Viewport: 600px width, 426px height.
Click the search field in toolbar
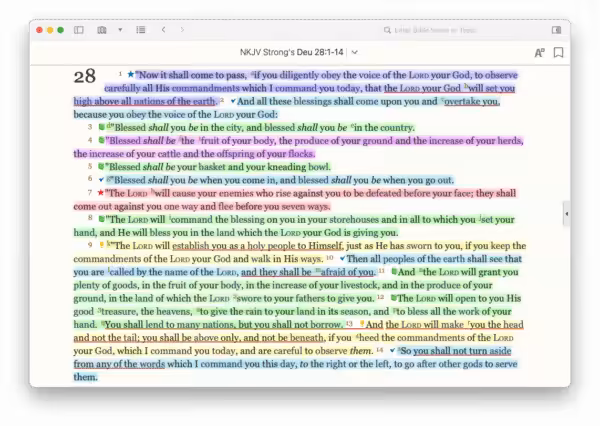435,30
